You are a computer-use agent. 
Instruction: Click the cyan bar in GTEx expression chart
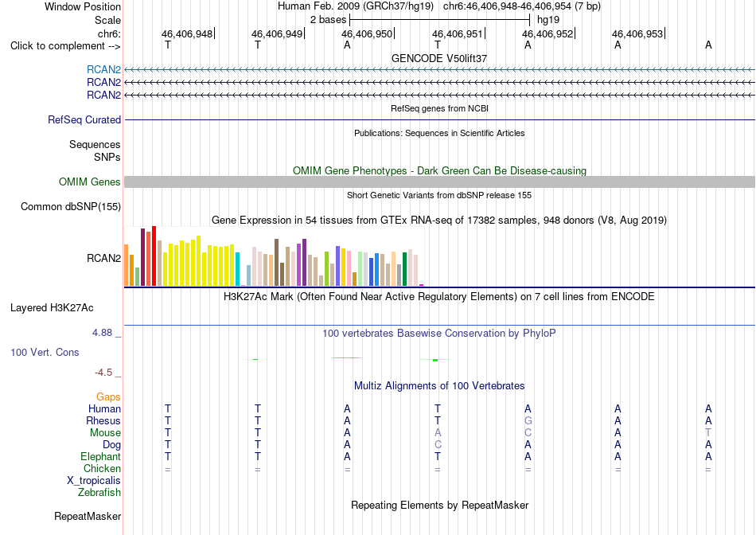(237, 269)
